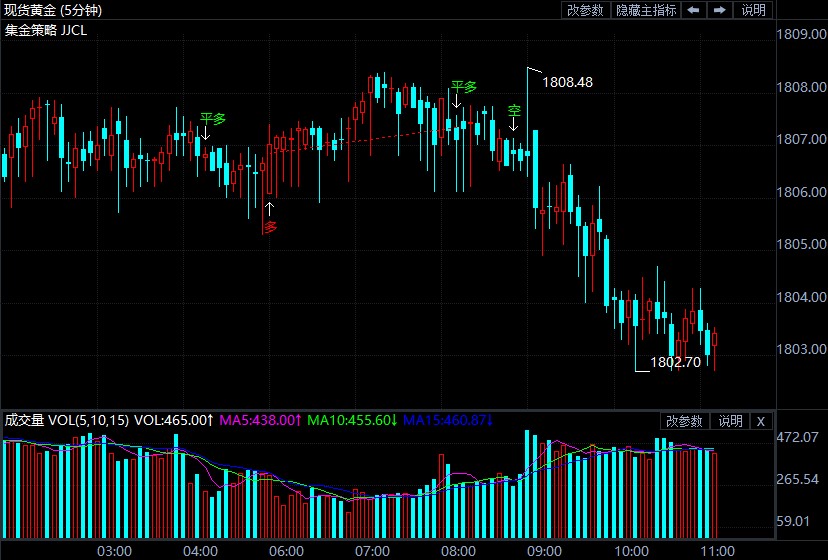Click the 06:00 time axis label
828x560 pixels.
pos(286,552)
